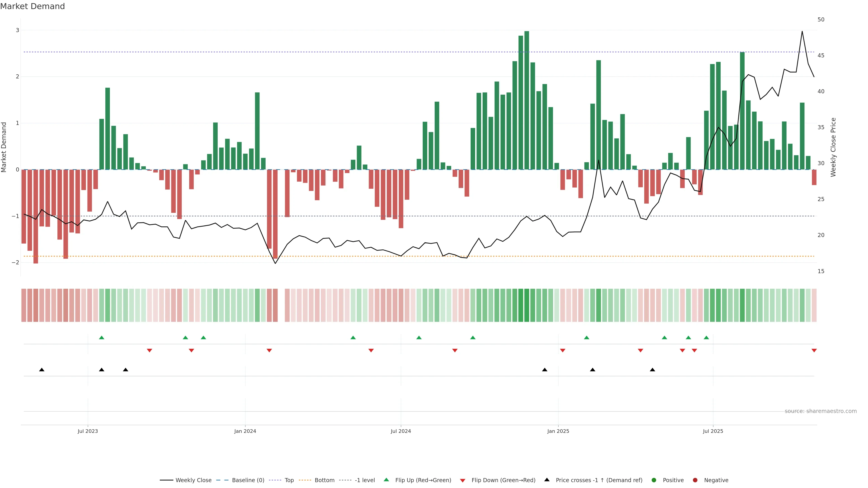Click the Weekly Close Price axis title
Viewport: 868px width, 488px height.
(x=833, y=147)
